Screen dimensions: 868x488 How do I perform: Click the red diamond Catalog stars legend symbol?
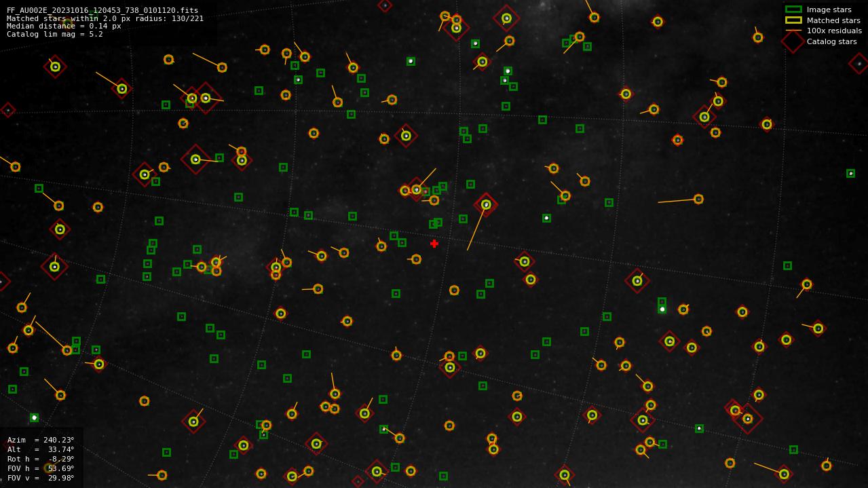(793, 41)
